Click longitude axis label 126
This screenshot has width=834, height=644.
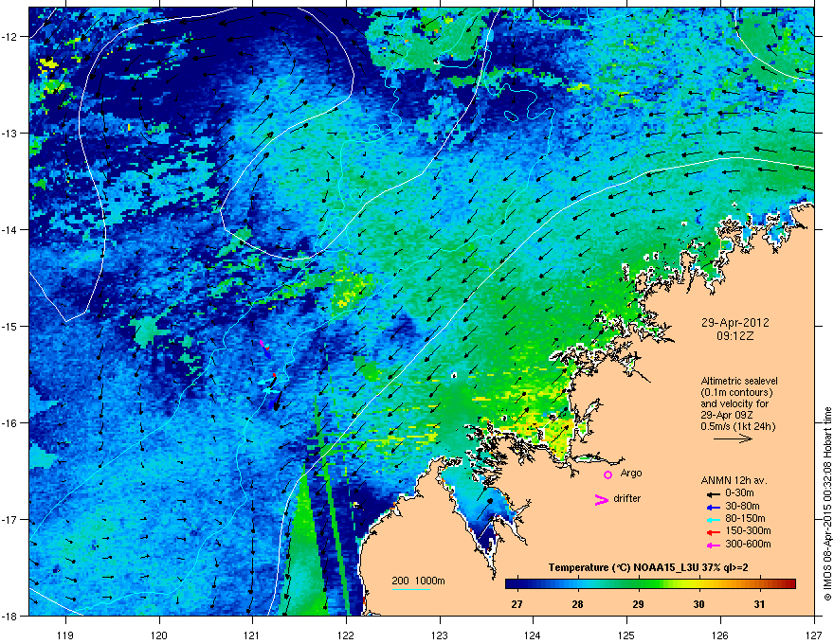720,635
